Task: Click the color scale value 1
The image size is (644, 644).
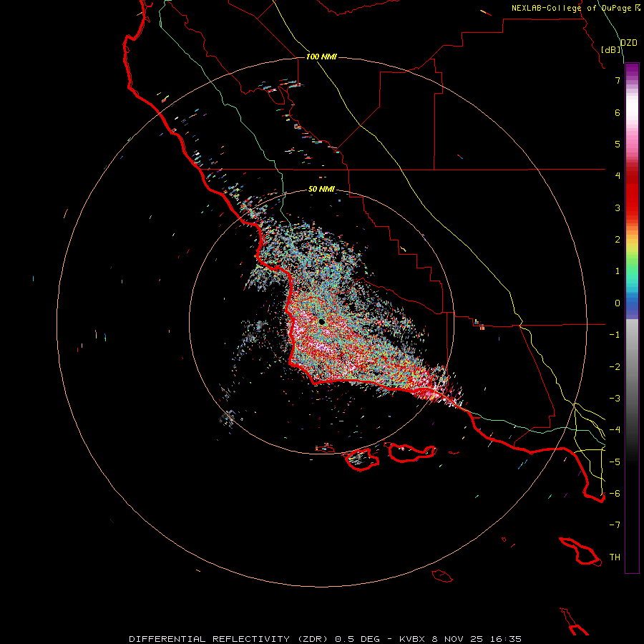Action: [x=618, y=271]
